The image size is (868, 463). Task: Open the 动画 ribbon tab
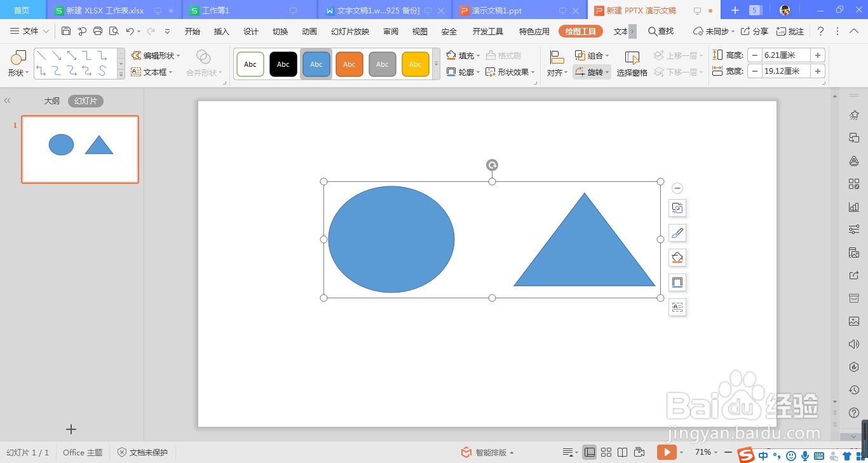pyautogui.click(x=309, y=31)
